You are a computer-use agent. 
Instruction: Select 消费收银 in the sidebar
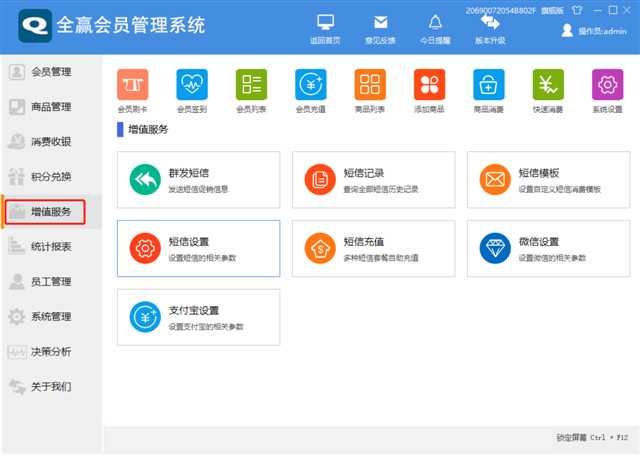(x=52, y=142)
